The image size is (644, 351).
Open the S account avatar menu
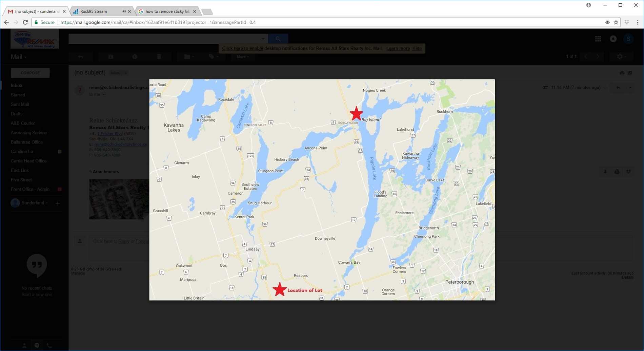(x=628, y=39)
